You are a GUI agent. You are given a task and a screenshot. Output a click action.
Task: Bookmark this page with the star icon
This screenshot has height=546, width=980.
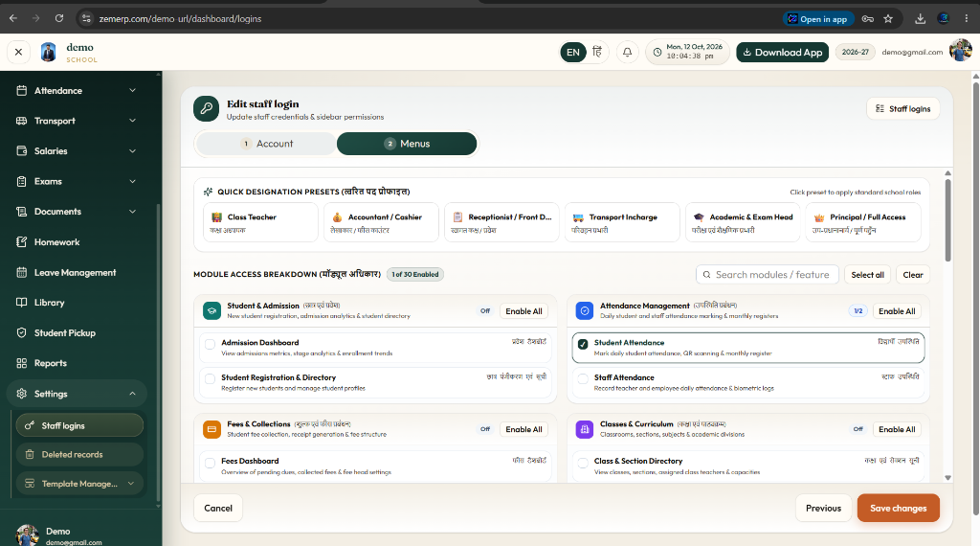point(888,19)
